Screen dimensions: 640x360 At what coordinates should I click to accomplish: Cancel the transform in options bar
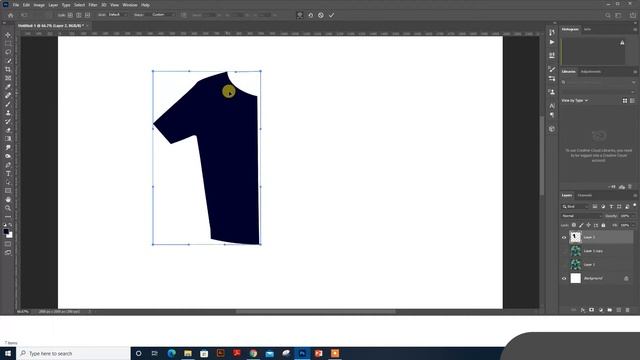point(321,15)
